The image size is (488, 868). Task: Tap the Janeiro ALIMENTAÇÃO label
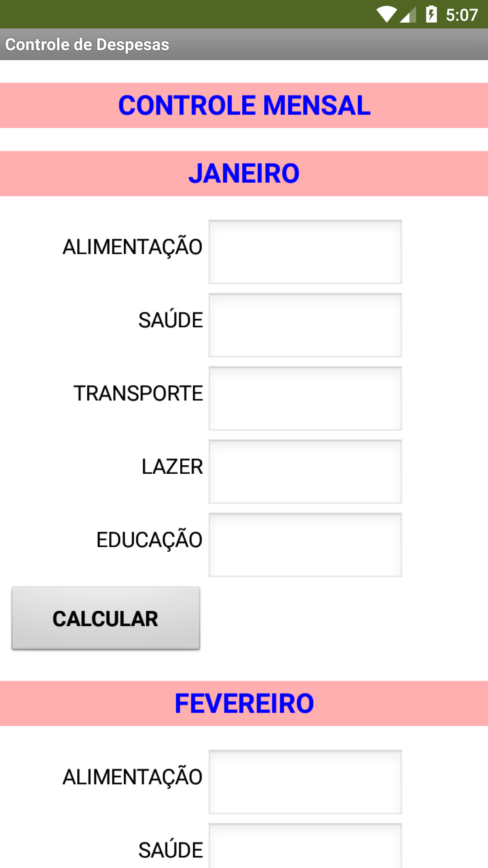132,247
